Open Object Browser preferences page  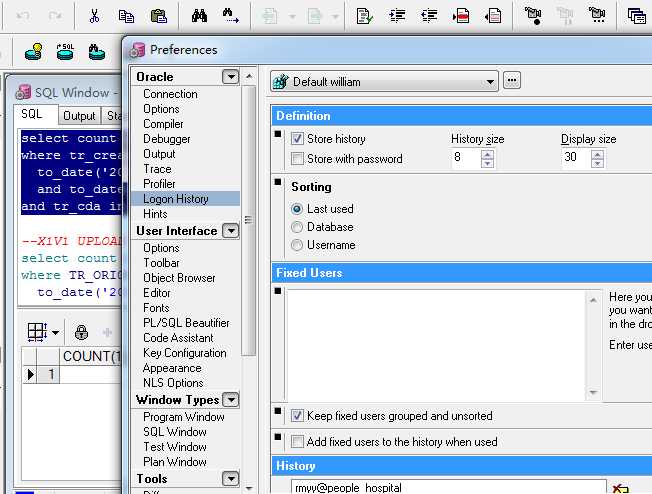click(179, 278)
